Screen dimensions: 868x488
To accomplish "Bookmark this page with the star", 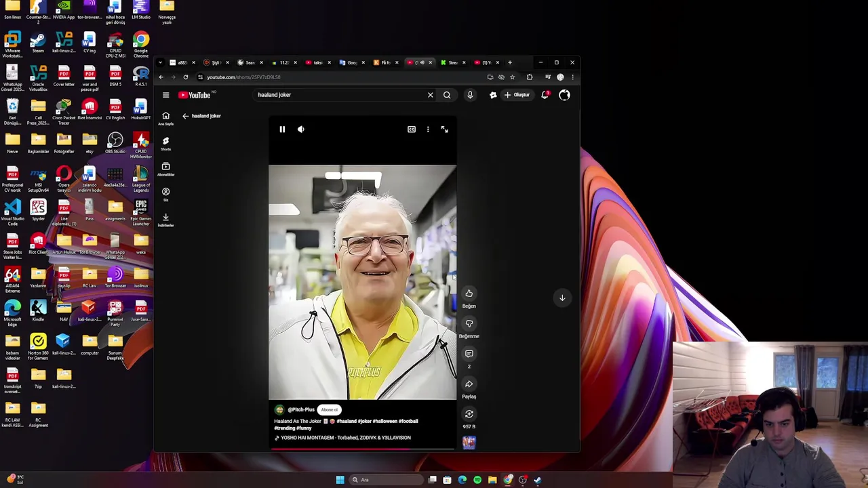I will pyautogui.click(x=512, y=77).
